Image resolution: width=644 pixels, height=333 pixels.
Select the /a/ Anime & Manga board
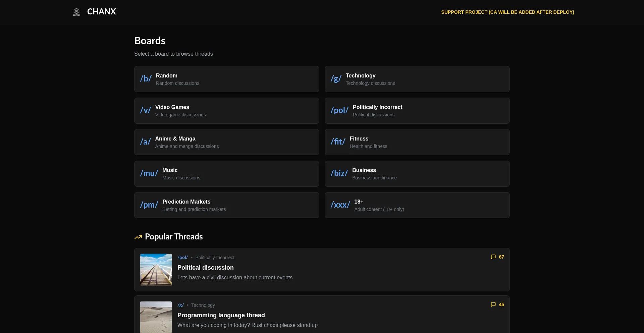pos(226,142)
